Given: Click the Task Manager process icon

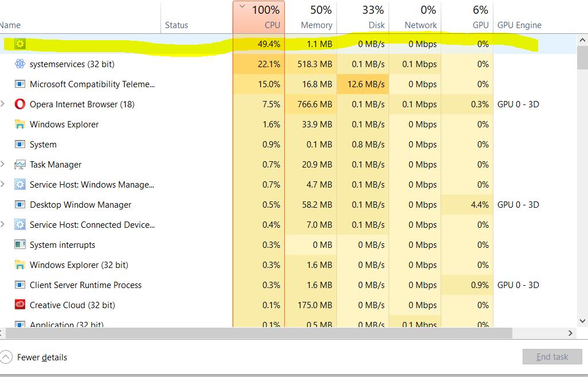Looking at the screenshot, I should tap(20, 165).
